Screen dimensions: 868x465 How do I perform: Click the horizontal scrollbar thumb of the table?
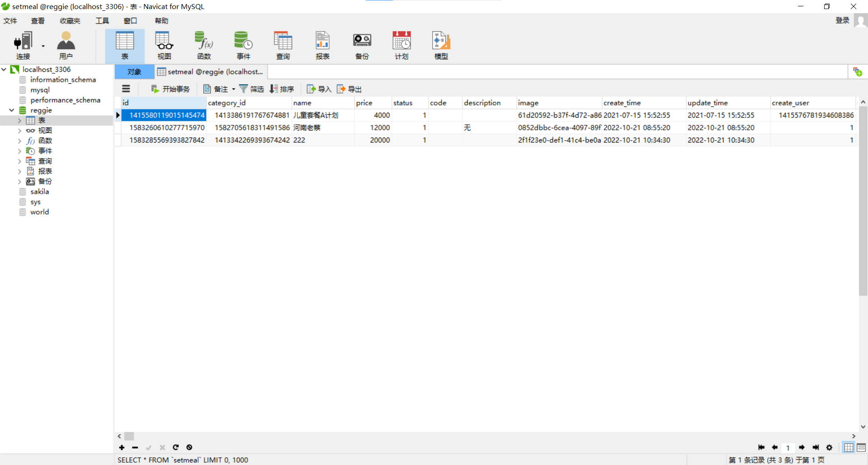pyautogui.click(x=129, y=436)
